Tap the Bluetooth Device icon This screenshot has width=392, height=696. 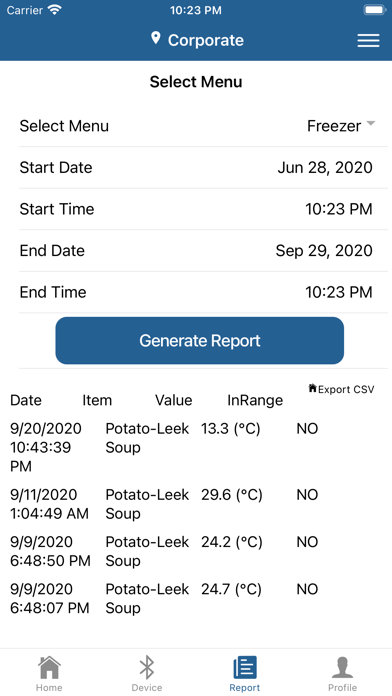pos(147,667)
